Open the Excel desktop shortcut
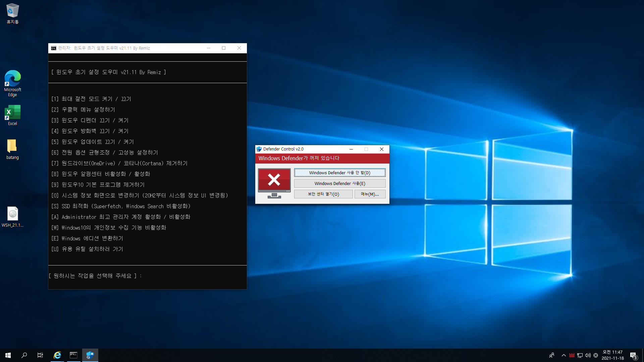 tap(12, 115)
